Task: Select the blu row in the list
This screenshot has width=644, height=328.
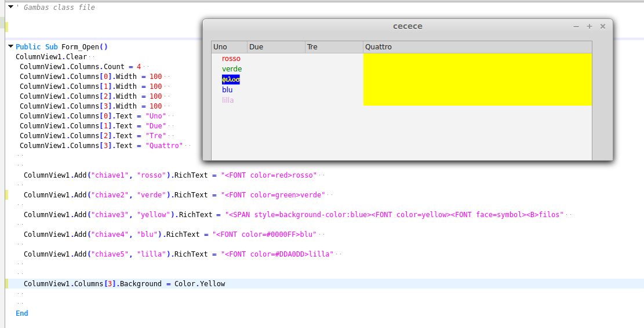Action: (x=227, y=90)
